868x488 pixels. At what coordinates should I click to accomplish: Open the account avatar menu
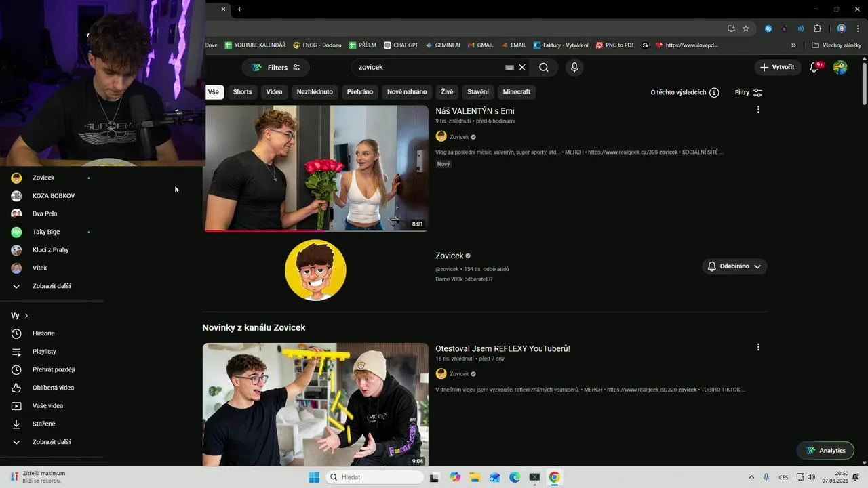[840, 68]
